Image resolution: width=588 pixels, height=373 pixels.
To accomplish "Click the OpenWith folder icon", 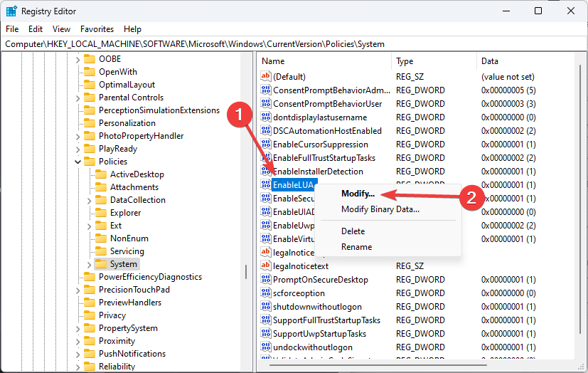I will (x=90, y=72).
